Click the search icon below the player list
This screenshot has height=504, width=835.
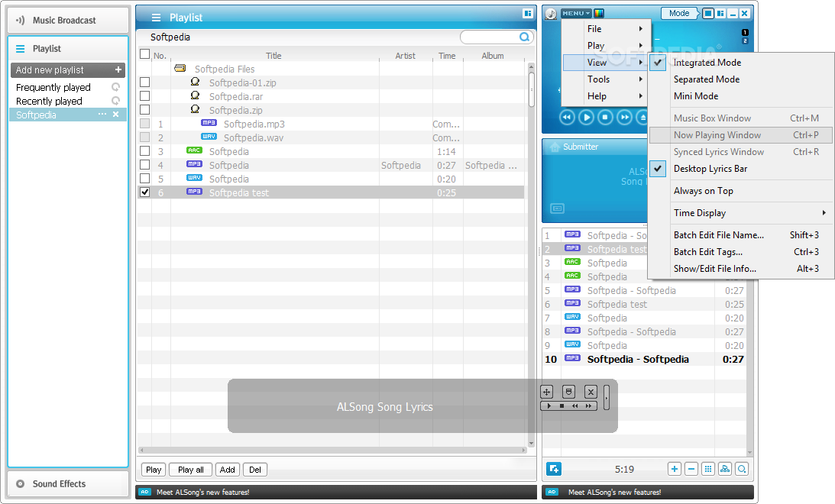[742, 469]
